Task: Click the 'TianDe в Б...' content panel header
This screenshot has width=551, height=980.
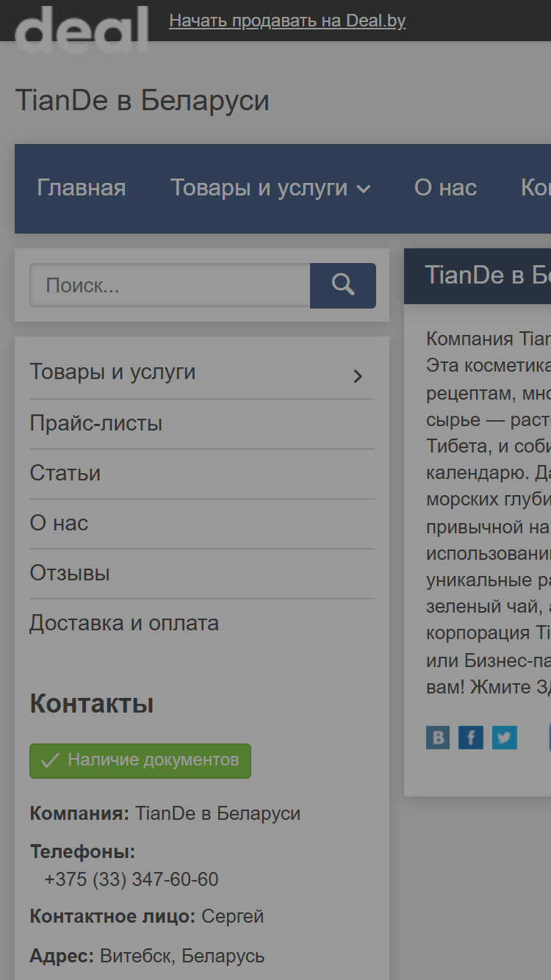Action: (478, 275)
